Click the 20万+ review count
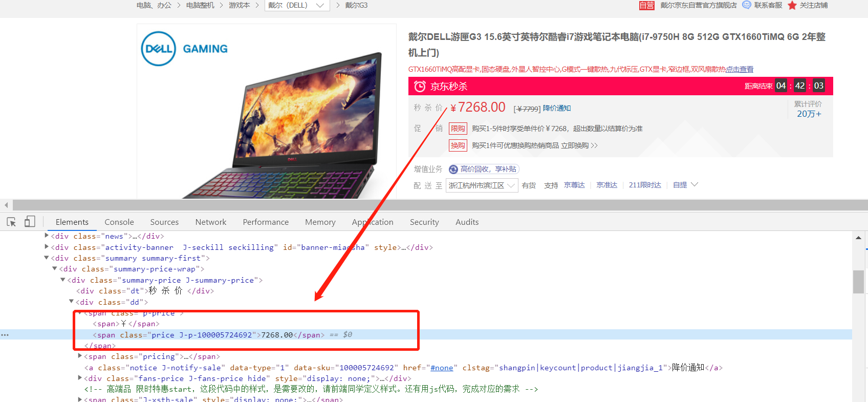 click(x=809, y=114)
